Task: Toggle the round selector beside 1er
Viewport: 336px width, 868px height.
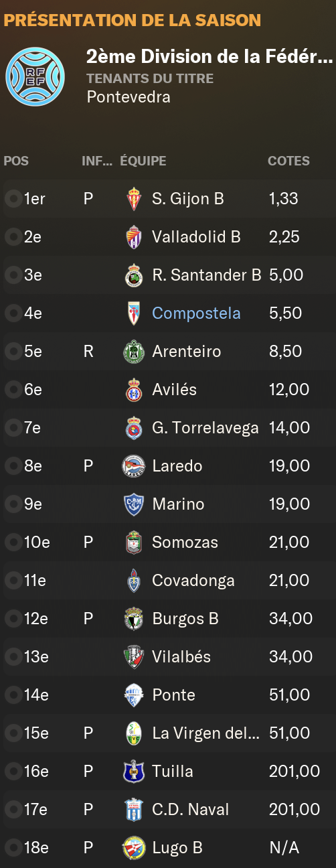Action: click(13, 199)
